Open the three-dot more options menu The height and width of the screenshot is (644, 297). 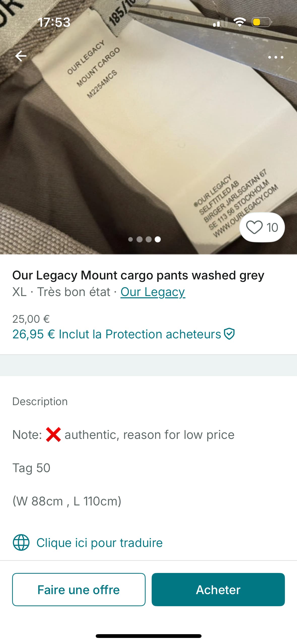point(276,57)
